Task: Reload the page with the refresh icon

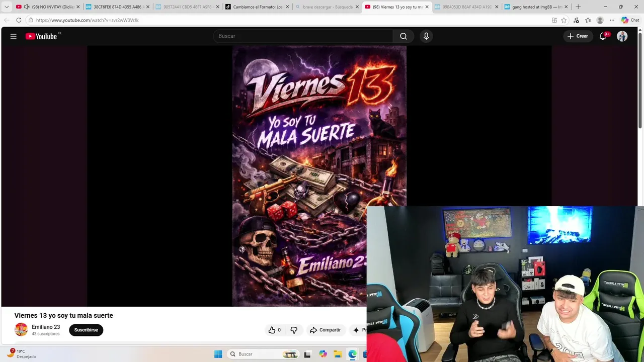Action: (x=19, y=20)
